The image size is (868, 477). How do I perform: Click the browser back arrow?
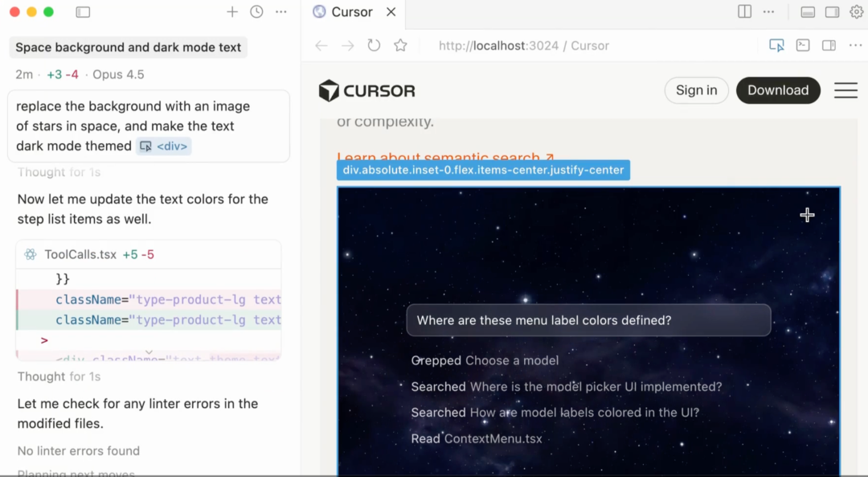(321, 46)
